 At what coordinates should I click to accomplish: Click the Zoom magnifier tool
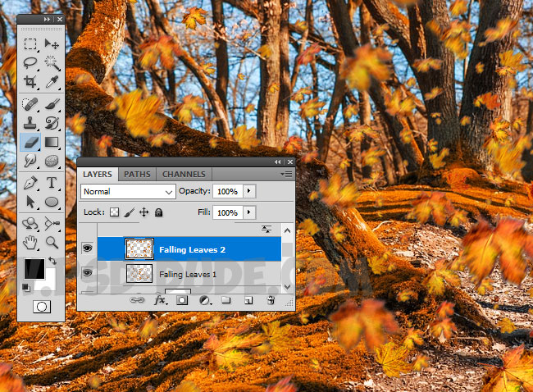52,242
